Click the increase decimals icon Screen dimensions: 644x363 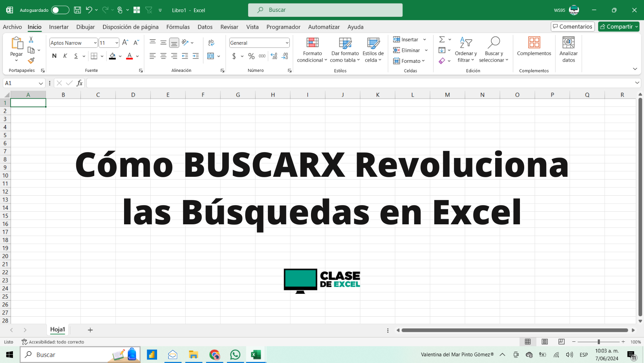click(274, 56)
